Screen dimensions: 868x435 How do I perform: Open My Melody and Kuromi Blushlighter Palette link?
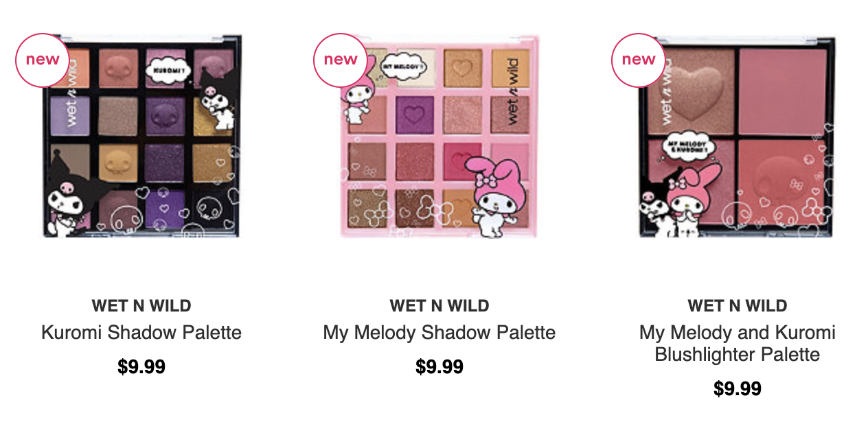(738, 344)
